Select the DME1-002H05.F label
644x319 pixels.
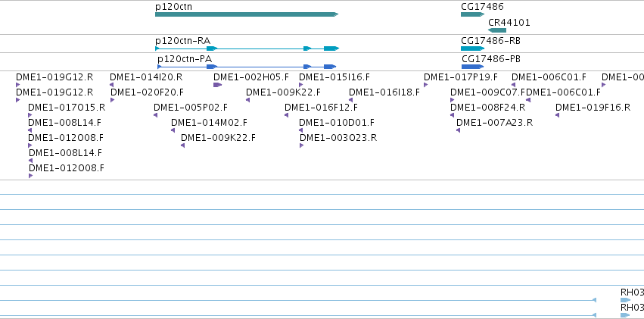pos(251,77)
